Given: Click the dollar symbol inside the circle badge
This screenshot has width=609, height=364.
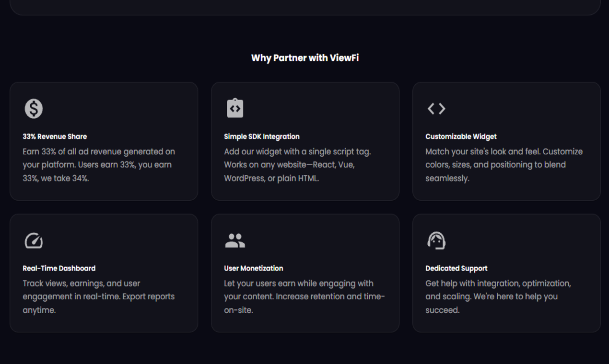Looking at the screenshot, I should click(33, 108).
